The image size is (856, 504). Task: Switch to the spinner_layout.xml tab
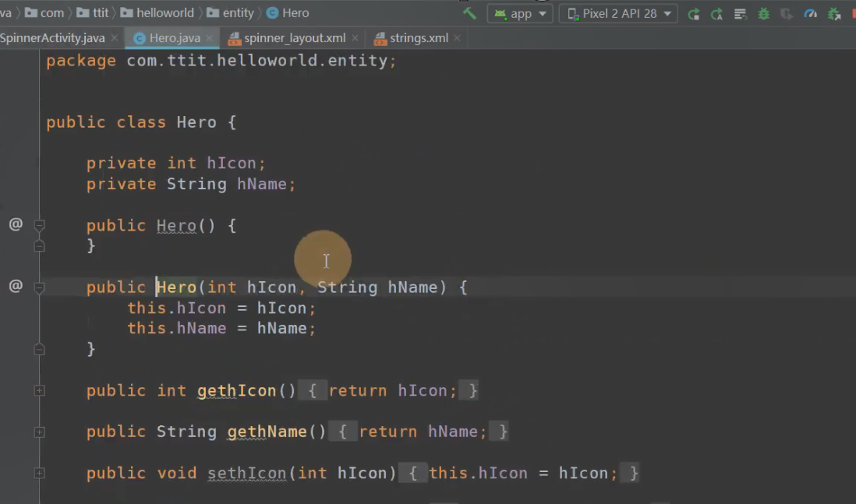294,38
